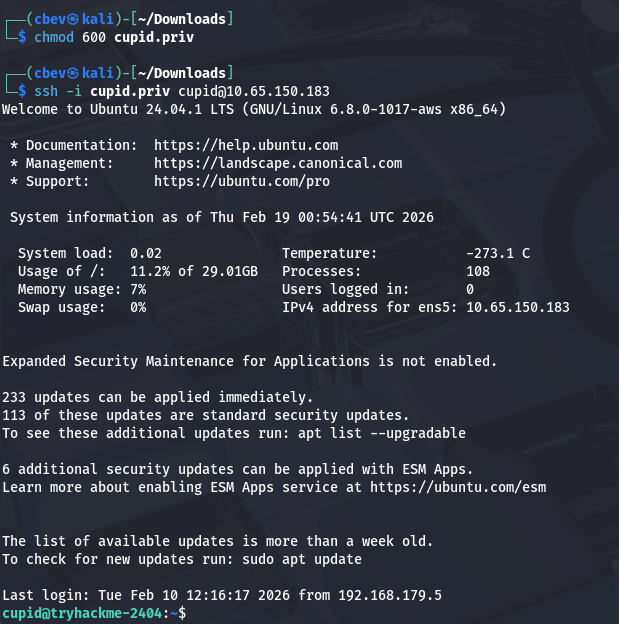Click the cupid@10.65.150.183 ssh target
Image resolution: width=619 pixels, height=624 pixels.
coord(252,91)
